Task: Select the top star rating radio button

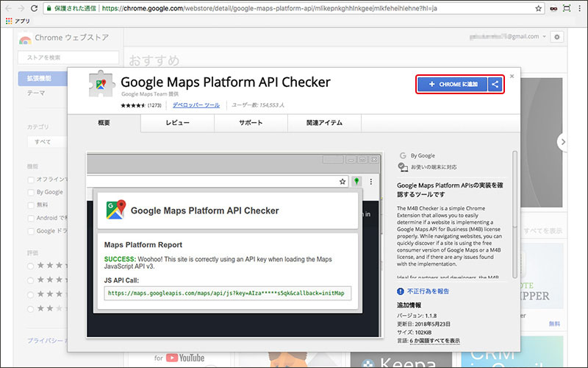Action: click(x=30, y=266)
